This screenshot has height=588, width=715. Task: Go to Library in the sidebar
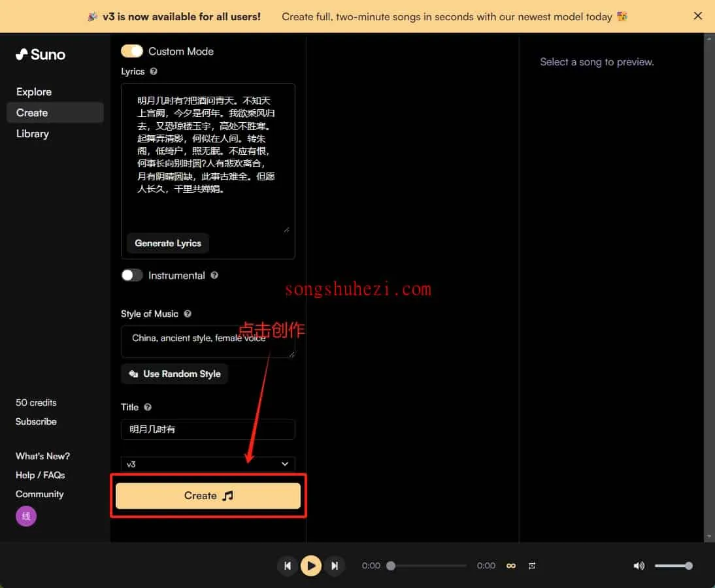pyautogui.click(x=33, y=134)
